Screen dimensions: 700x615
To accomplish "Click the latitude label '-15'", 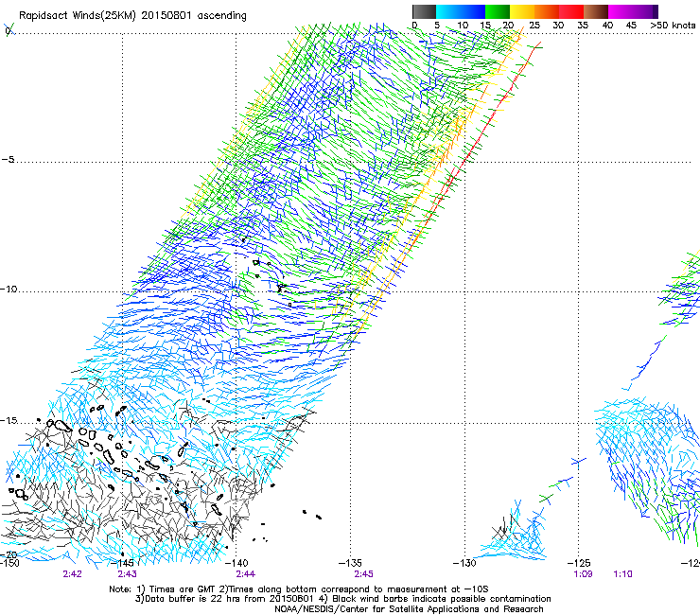I will pos(9,420).
